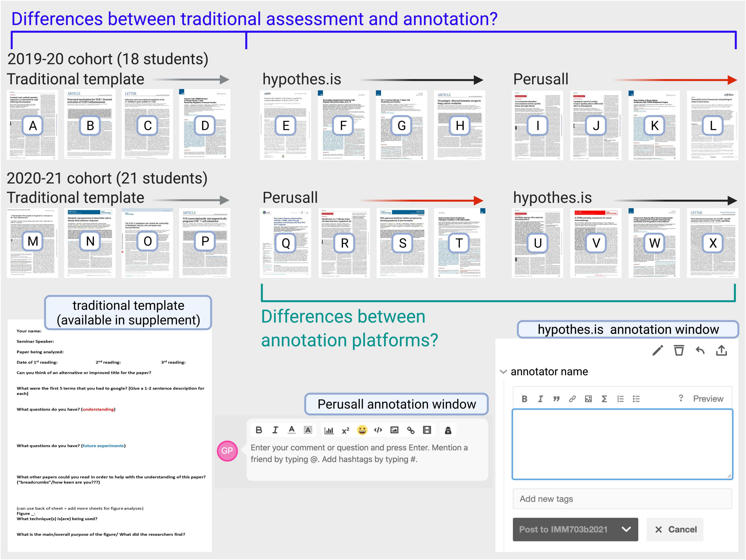This screenshot has width=746, height=560.
Task: Click 'Paper being analyzed:' template line
Action: [40, 352]
